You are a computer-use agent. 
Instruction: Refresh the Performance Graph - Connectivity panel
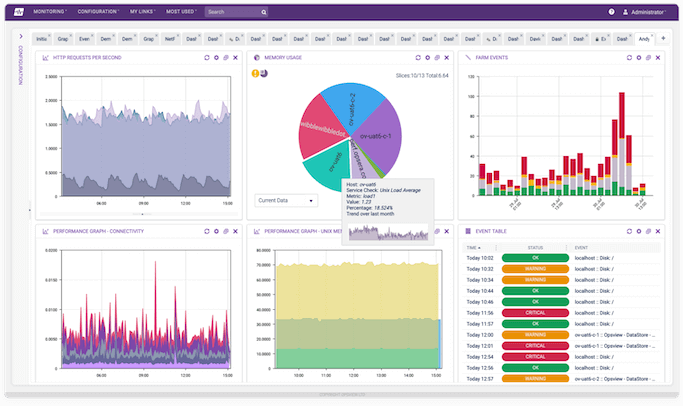[x=207, y=231]
